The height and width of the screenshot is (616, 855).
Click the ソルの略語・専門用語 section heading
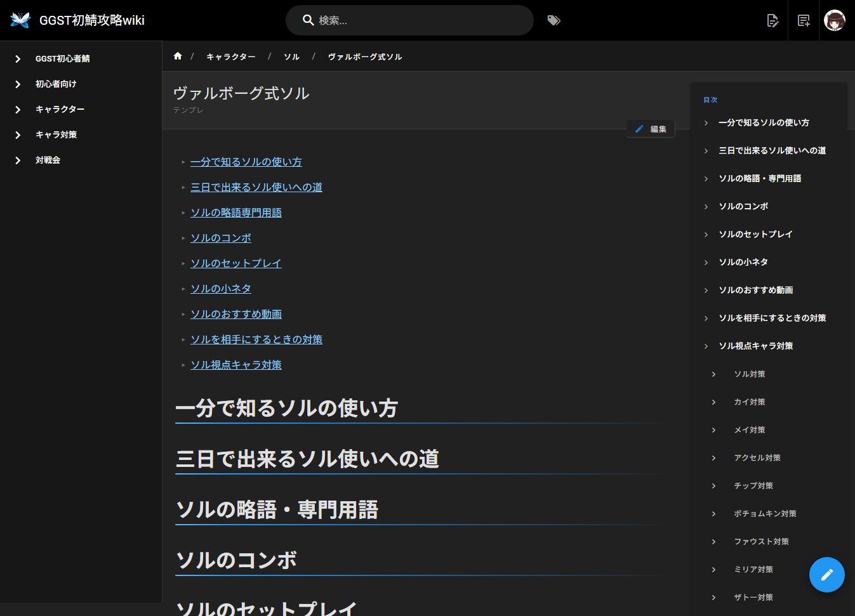pos(277,509)
